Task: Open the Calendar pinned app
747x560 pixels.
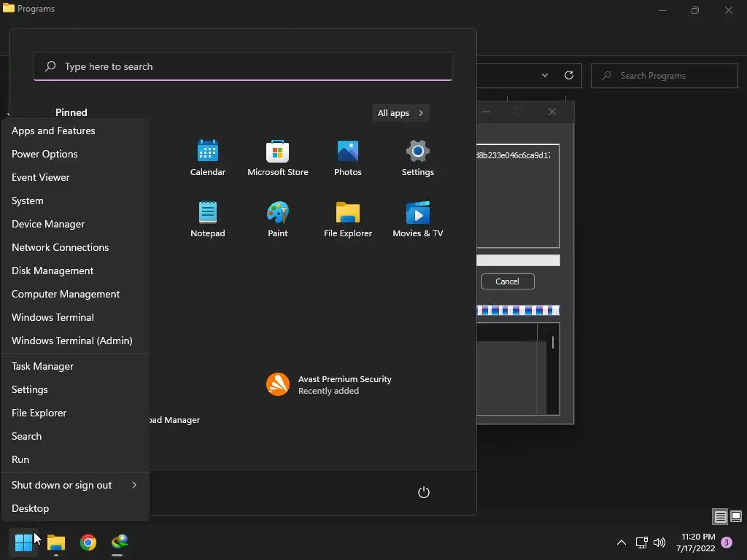Action: 207,157
